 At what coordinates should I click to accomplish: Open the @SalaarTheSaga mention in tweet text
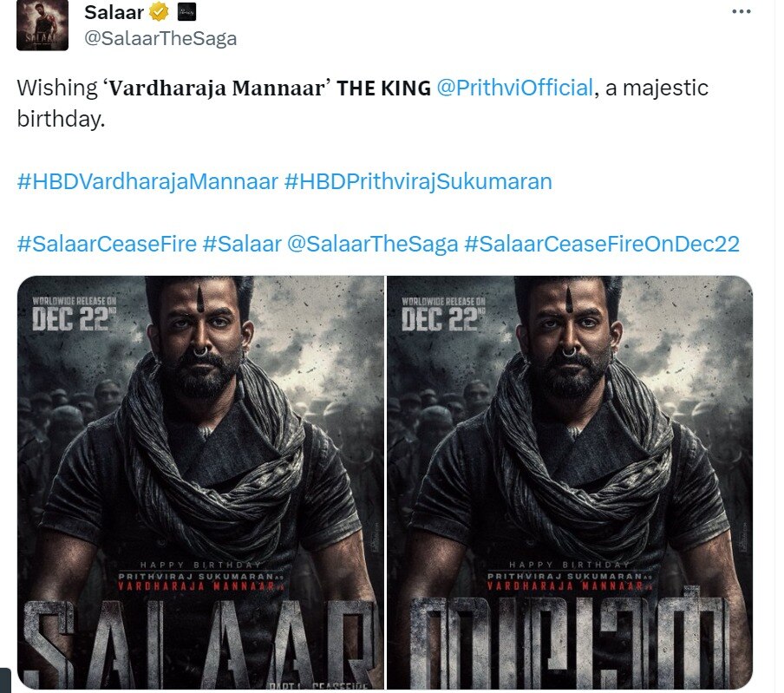[x=373, y=244]
